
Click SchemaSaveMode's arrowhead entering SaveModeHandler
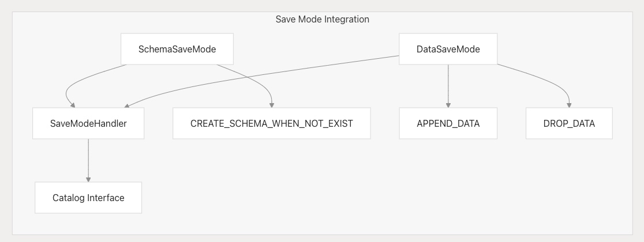point(73,105)
